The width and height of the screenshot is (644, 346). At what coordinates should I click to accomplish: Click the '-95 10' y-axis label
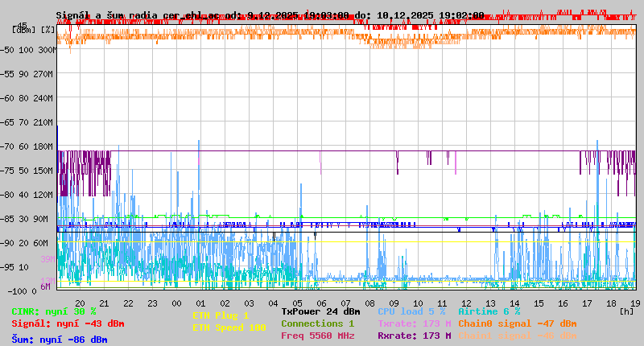pyautogui.click(x=14, y=268)
